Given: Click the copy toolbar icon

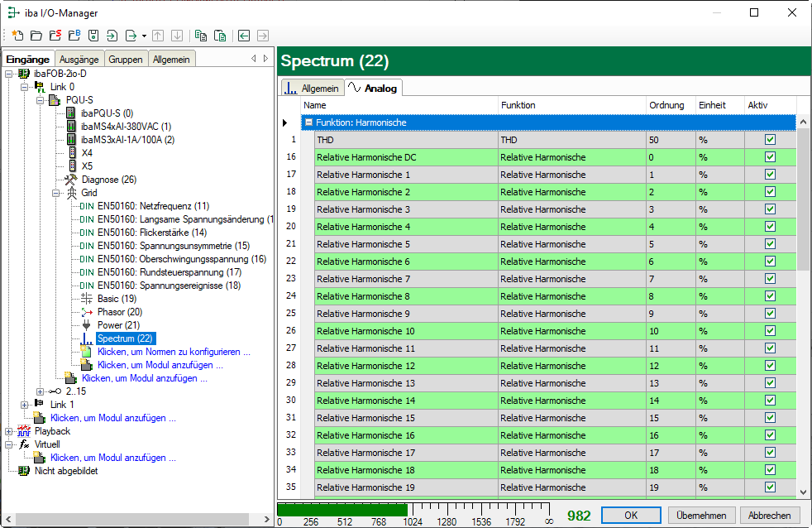Looking at the screenshot, I should tap(201, 36).
